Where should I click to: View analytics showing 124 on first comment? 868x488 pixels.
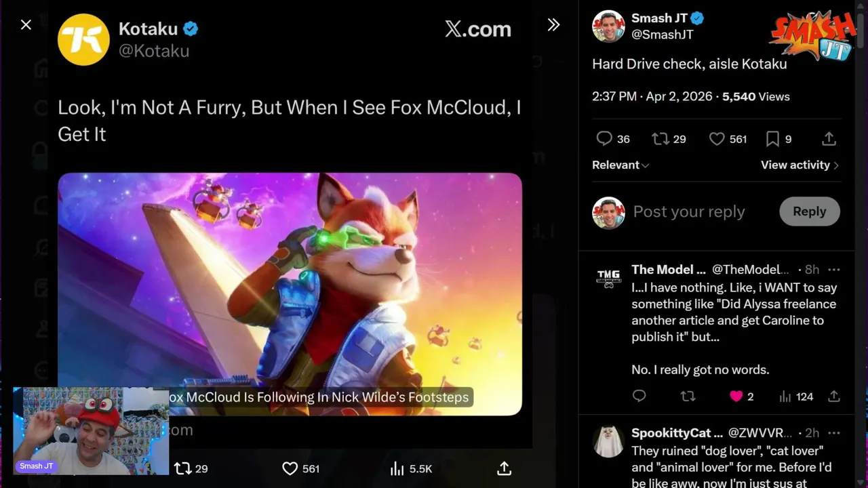785,396
